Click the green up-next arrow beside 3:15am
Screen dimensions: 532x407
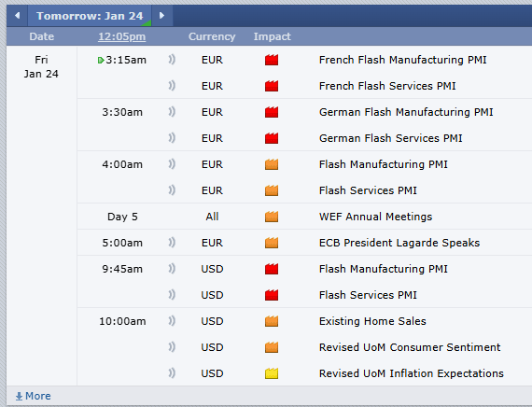[x=101, y=61]
